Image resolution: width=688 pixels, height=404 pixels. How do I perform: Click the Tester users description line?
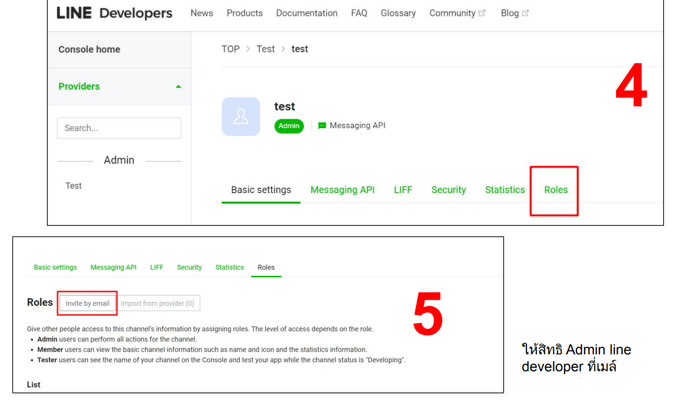[221, 360]
